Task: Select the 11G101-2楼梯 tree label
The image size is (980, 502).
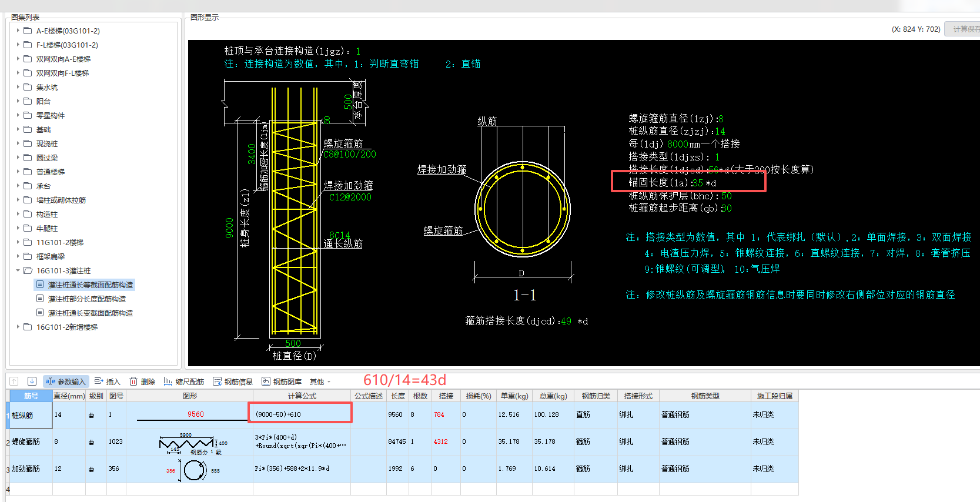Action: [60, 242]
